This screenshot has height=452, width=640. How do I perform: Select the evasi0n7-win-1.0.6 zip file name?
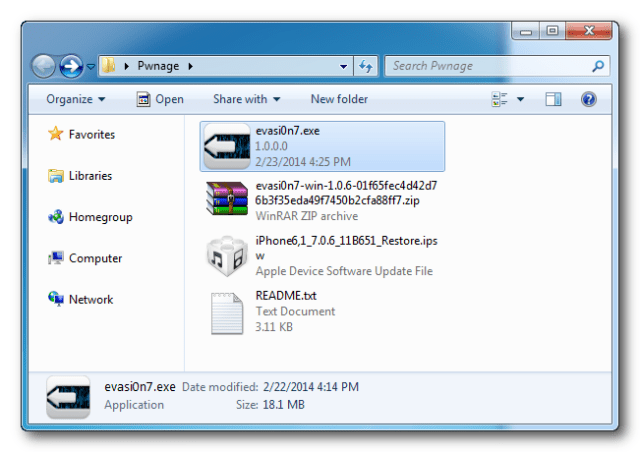[x=346, y=193]
